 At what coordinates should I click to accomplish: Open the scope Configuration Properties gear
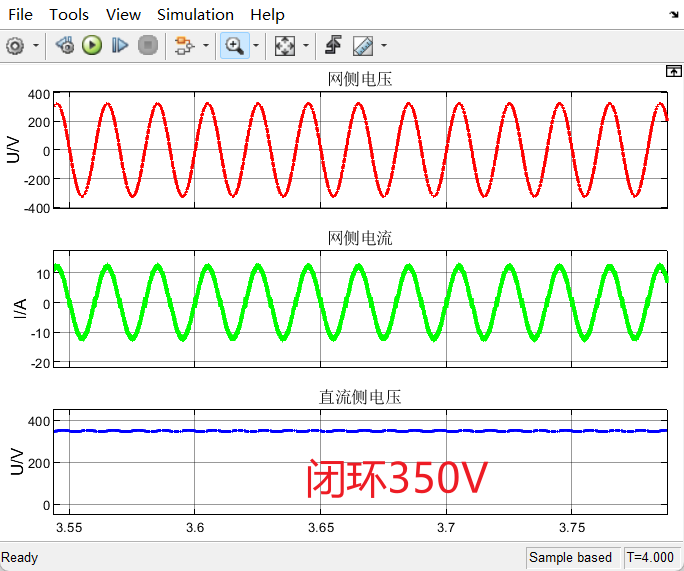tap(15, 45)
